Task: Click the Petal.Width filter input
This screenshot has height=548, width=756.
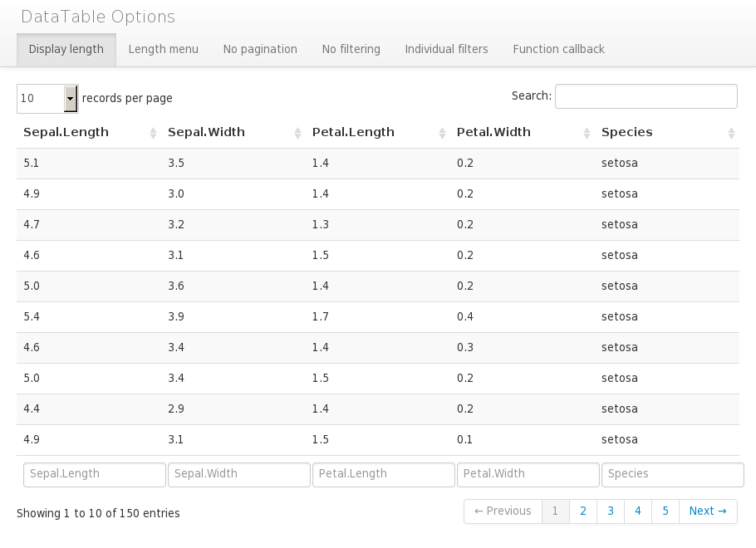Action: point(528,474)
